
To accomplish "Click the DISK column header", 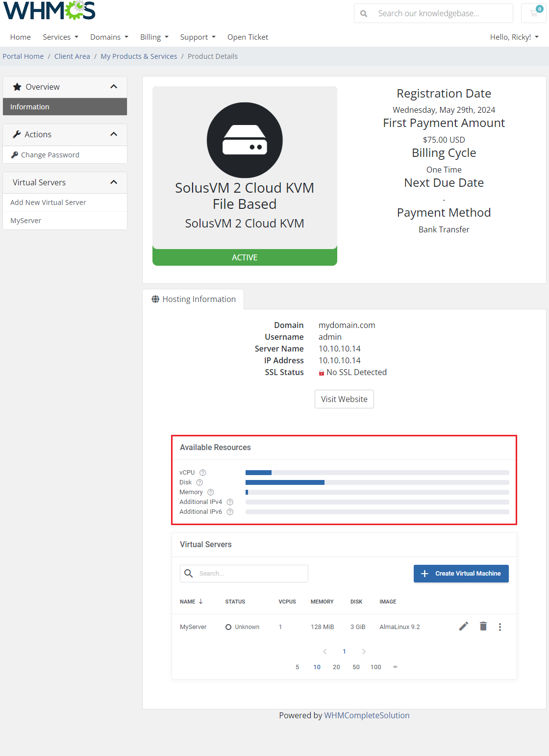I will [x=356, y=602].
